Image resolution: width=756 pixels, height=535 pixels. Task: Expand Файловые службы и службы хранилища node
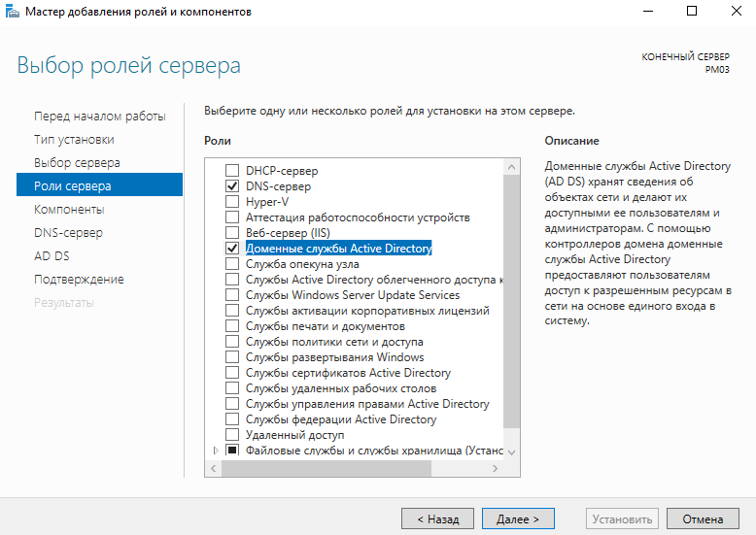point(216,451)
